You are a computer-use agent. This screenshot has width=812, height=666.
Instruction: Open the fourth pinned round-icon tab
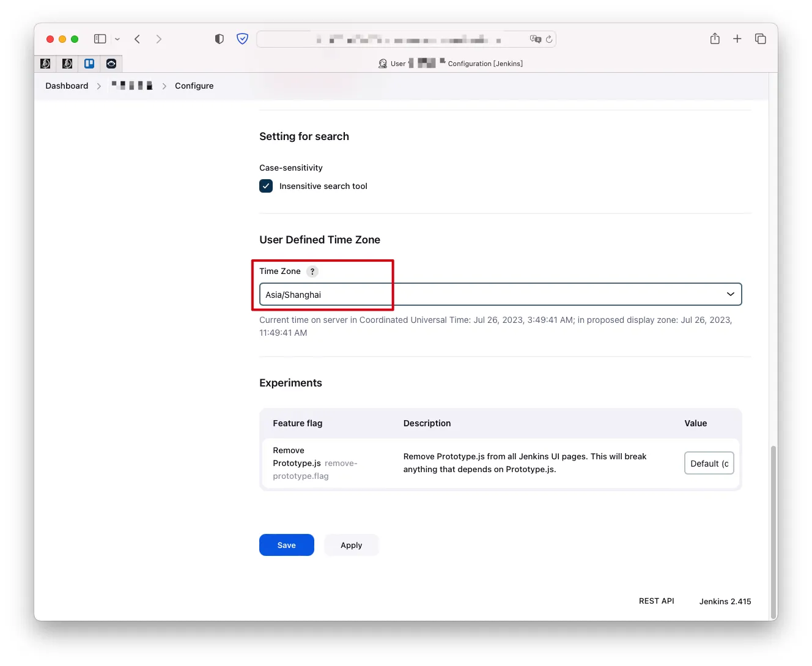click(111, 64)
